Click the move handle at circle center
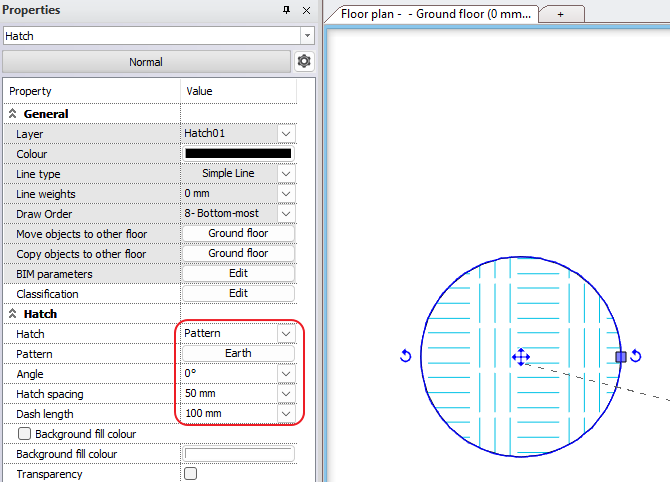Viewport: 670px width, 482px height. click(x=520, y=357)
